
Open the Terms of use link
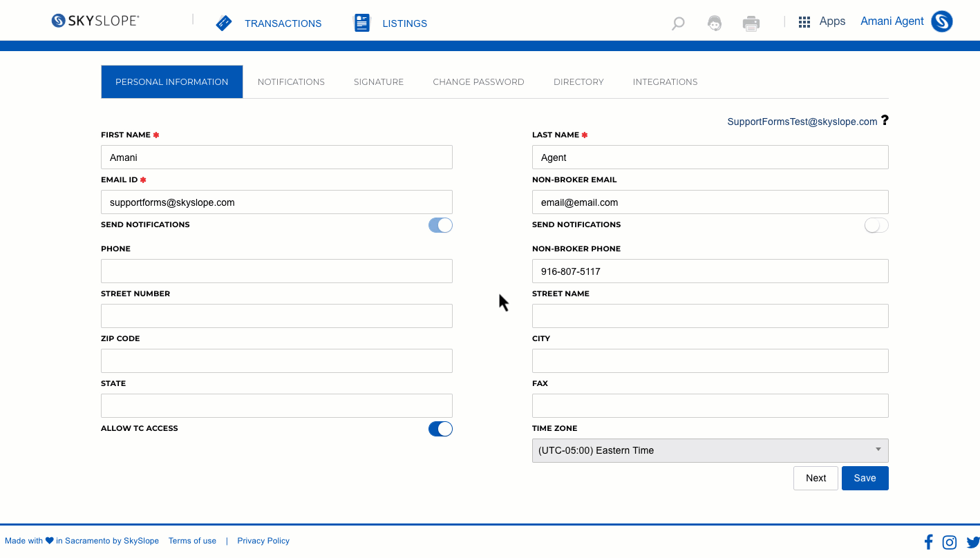tap(192, 541)
